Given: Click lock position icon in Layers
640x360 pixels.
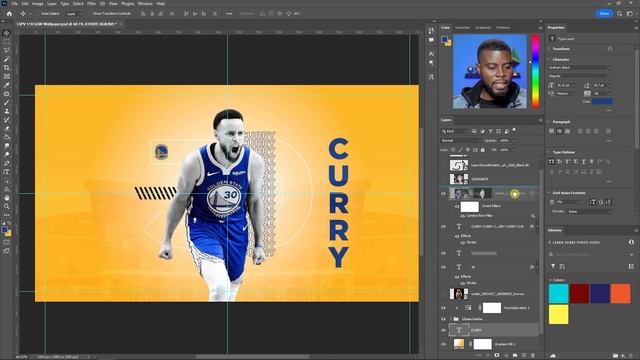Looking at the screenshot, I should [x=468, y=150].
